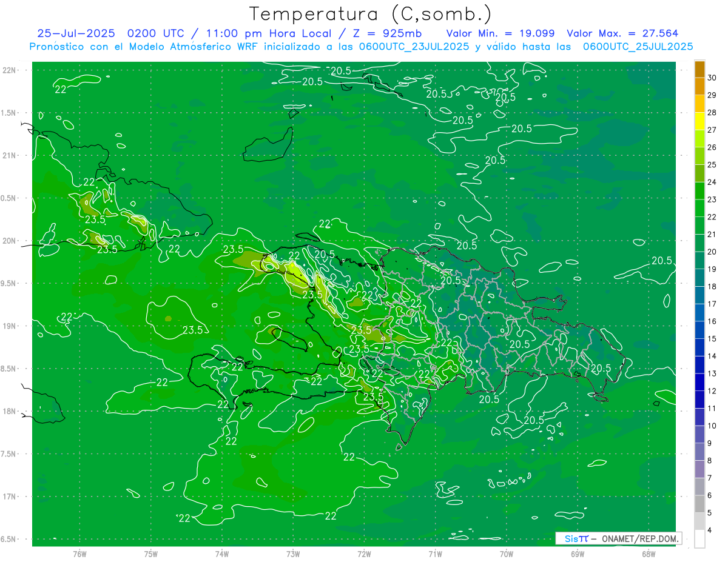Click the white bottom swatch below 4
Screen dimensions: 728x562
click(699, 539)
